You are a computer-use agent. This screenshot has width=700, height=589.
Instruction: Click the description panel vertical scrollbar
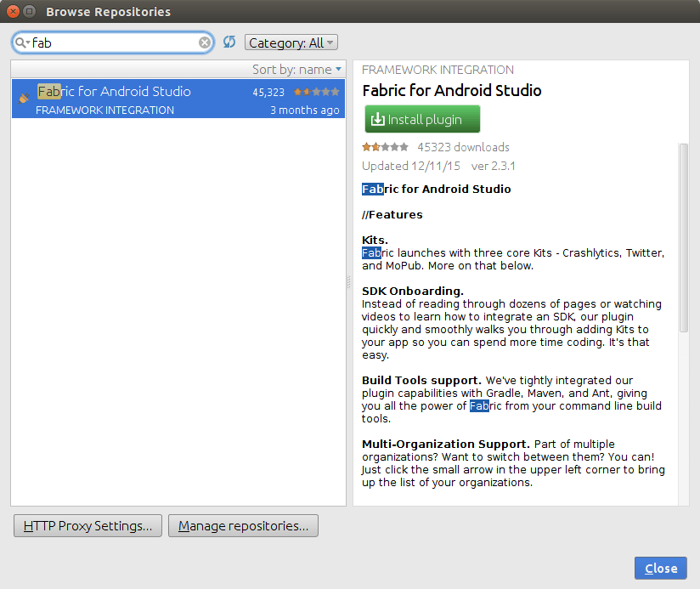(684, 238)
